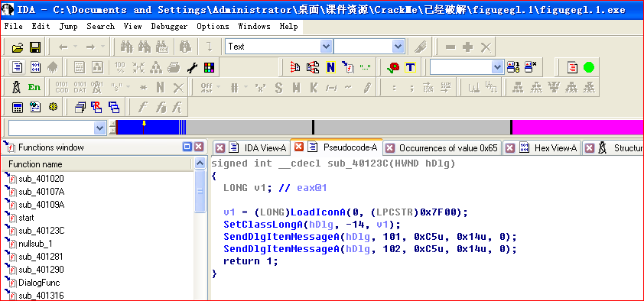Click the black wrench icon
The height and width of the screenshot is (301, 644).
click(192, 67)
